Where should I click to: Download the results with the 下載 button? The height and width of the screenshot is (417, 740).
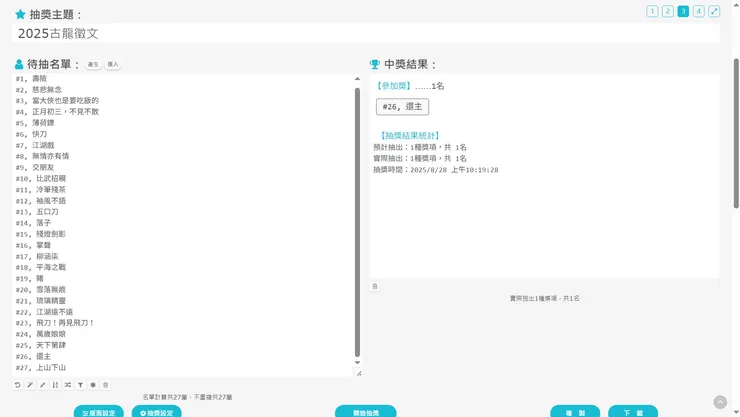point(633,411)
